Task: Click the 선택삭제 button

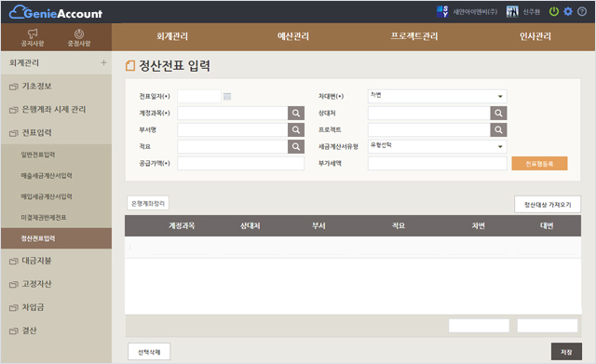Action: (149, 352)
